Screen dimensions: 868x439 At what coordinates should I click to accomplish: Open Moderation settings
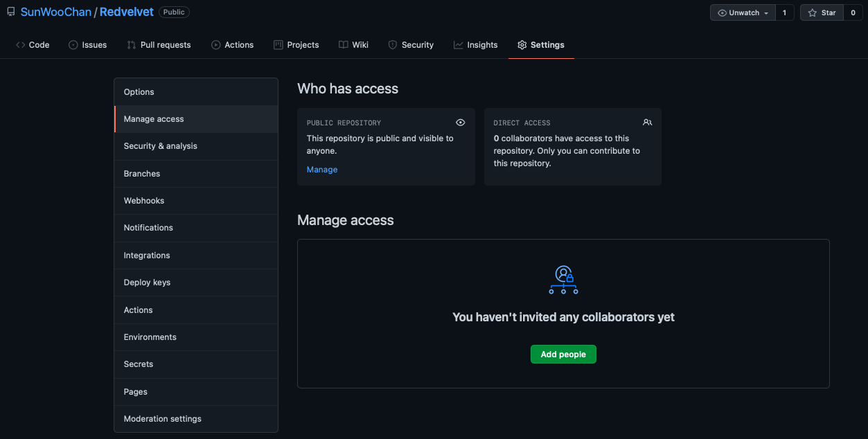pos(196,419)
